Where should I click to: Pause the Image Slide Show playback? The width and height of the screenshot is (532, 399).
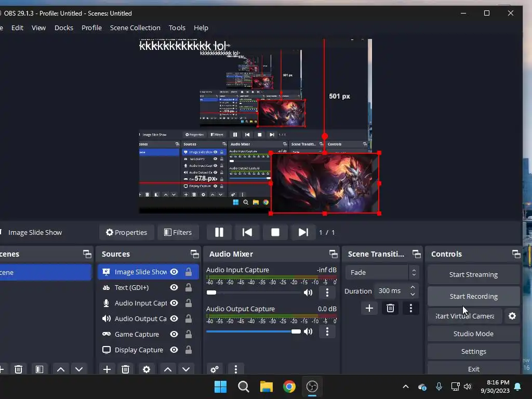click(x=219, y=232)
